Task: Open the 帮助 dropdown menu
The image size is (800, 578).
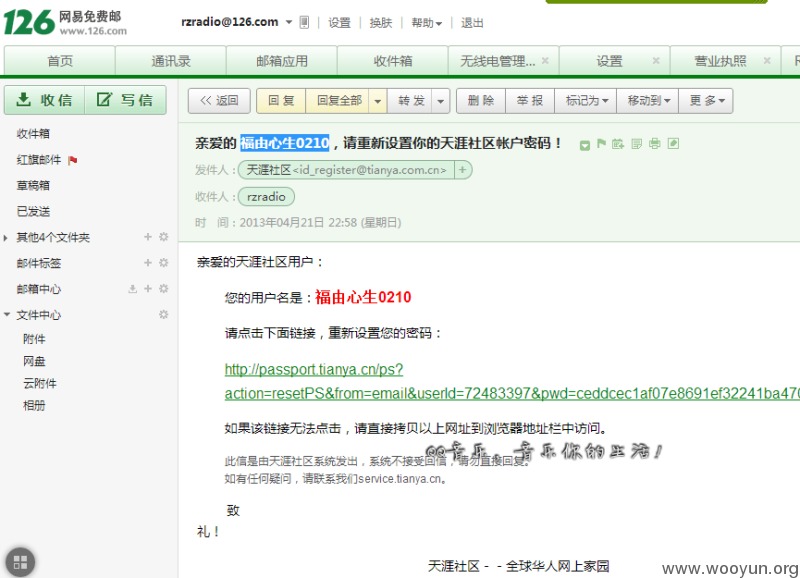Action: [x=427, y=23]
